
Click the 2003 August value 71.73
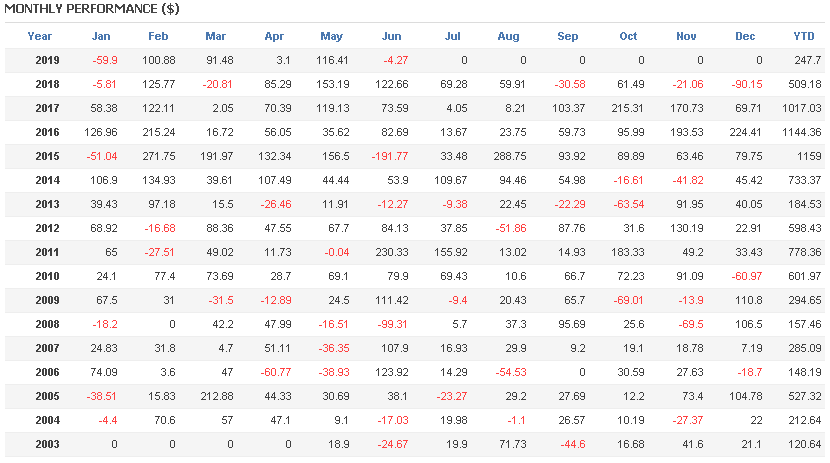[512, 444]
